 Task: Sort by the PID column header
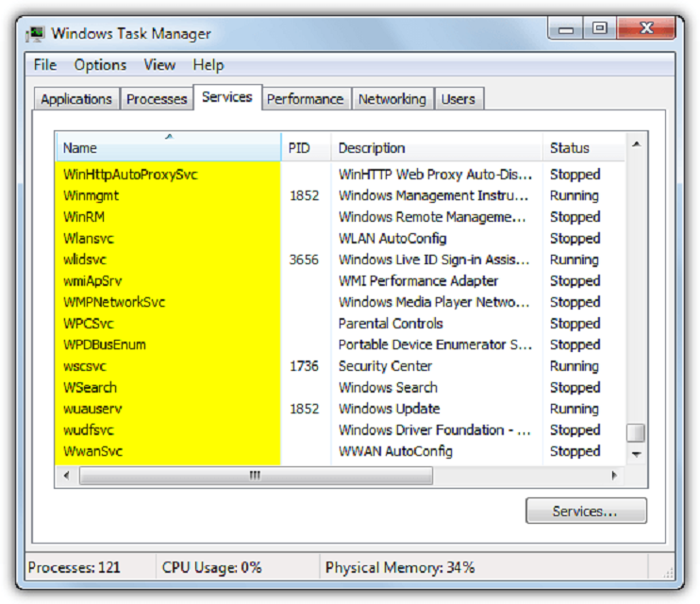[x=307, y=147]
